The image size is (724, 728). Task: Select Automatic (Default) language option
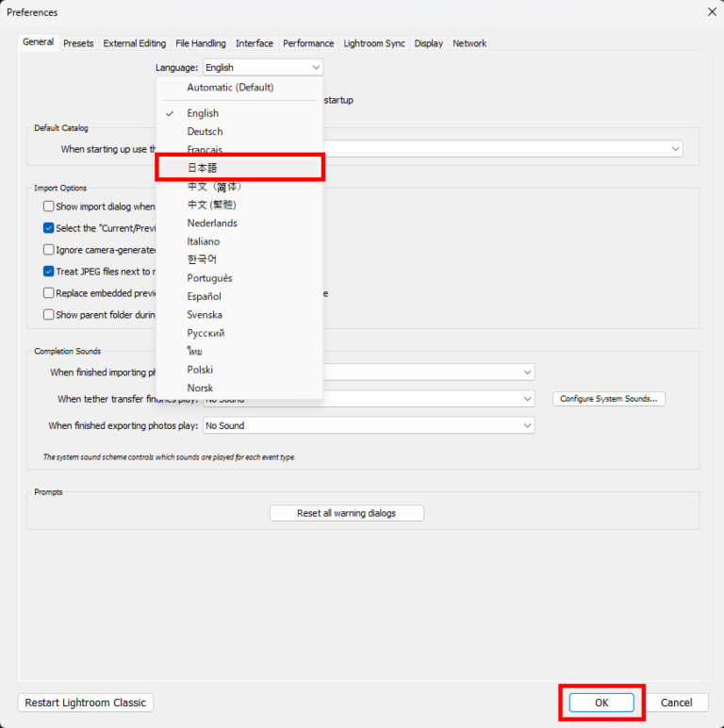click(230, 87)
